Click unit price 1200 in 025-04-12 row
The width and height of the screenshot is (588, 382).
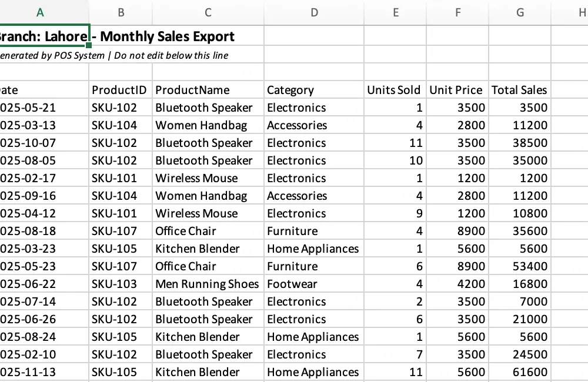(457, 213)
